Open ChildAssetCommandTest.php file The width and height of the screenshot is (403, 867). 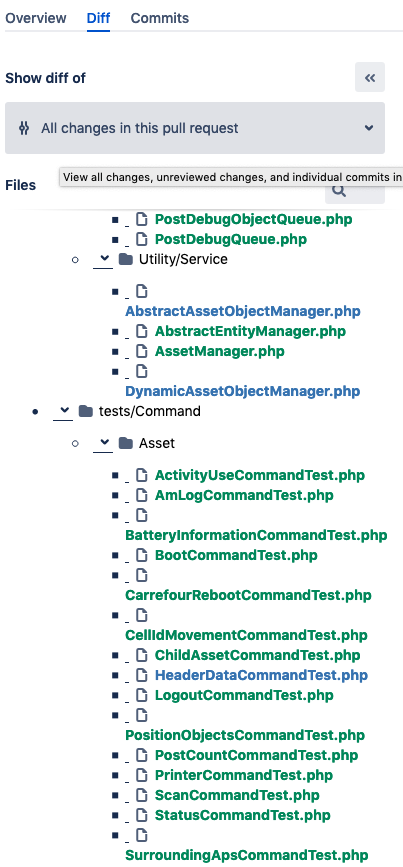tap(257, 655)
